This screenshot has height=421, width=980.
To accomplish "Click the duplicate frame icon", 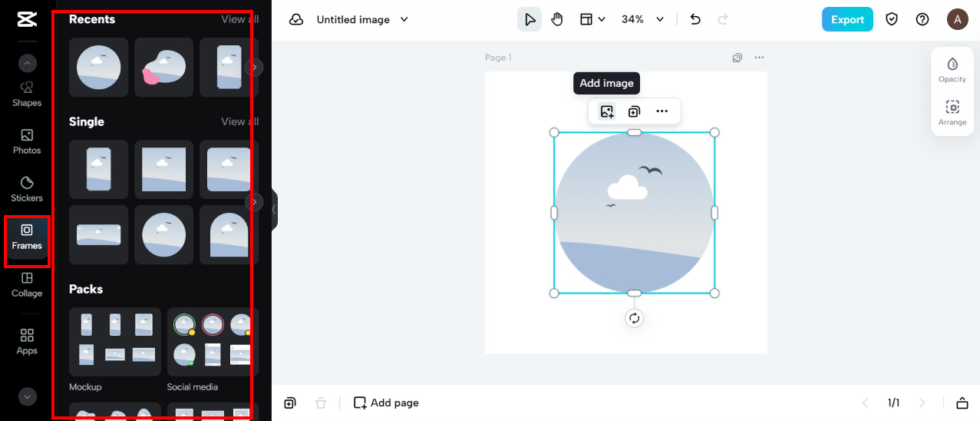I will click(x=634, y=111).
